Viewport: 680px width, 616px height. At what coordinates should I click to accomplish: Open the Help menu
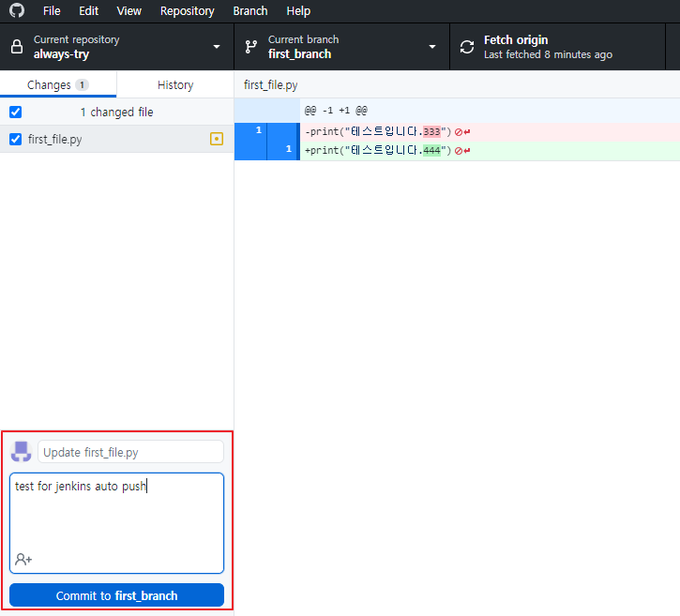(x=298, y=11)
